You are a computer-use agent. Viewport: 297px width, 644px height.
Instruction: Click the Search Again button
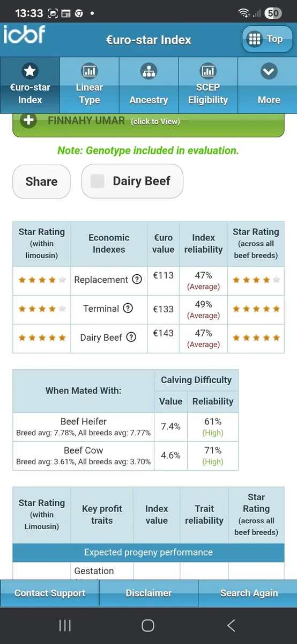coord(249,593)
